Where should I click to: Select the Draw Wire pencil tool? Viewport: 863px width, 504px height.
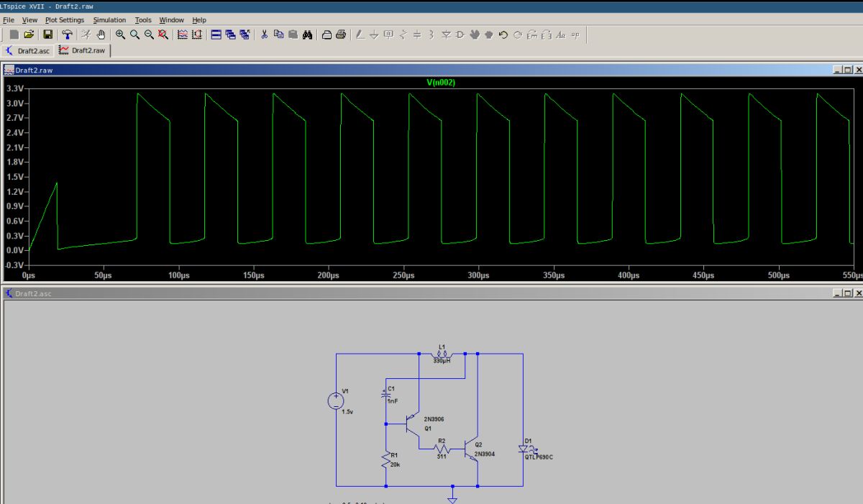(x=360, y=35)
